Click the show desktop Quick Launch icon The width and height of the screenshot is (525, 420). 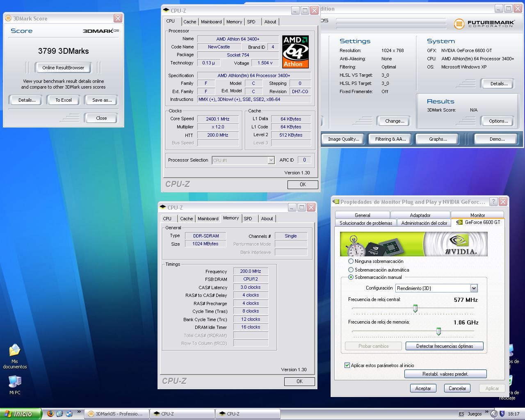(59, 414)
